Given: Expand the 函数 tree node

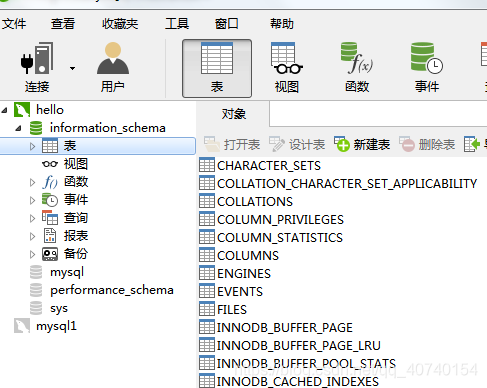Looking at the screenshot, I should (32, 182).
